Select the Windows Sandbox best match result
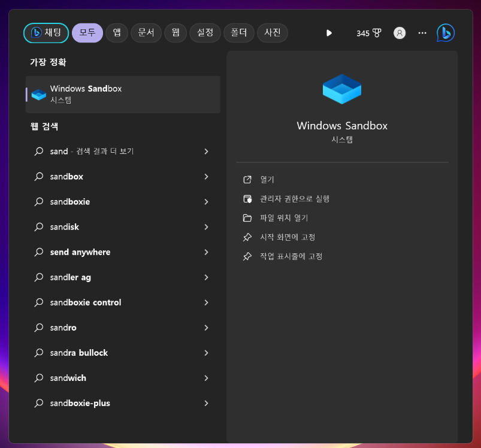Screen dimensions: 481x448 [123, 95]
